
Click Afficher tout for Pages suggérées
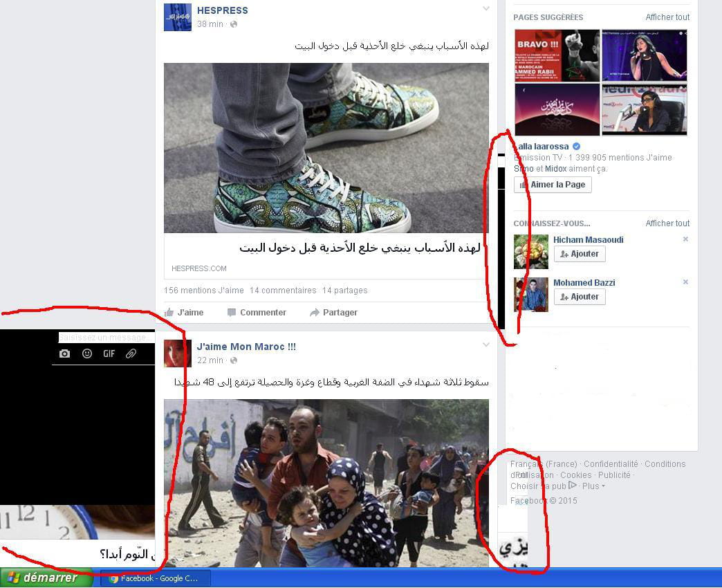pyautogui.click(x=667, y=17)
